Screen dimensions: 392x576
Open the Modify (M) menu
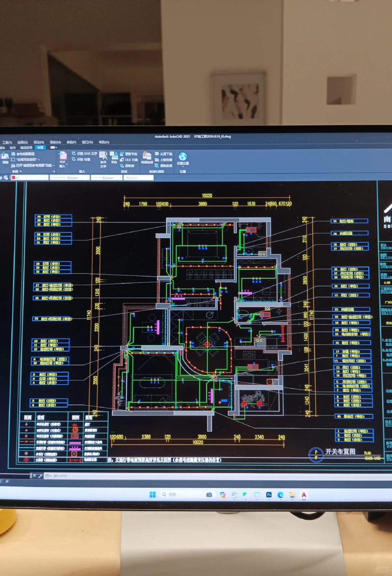(55, 142)
